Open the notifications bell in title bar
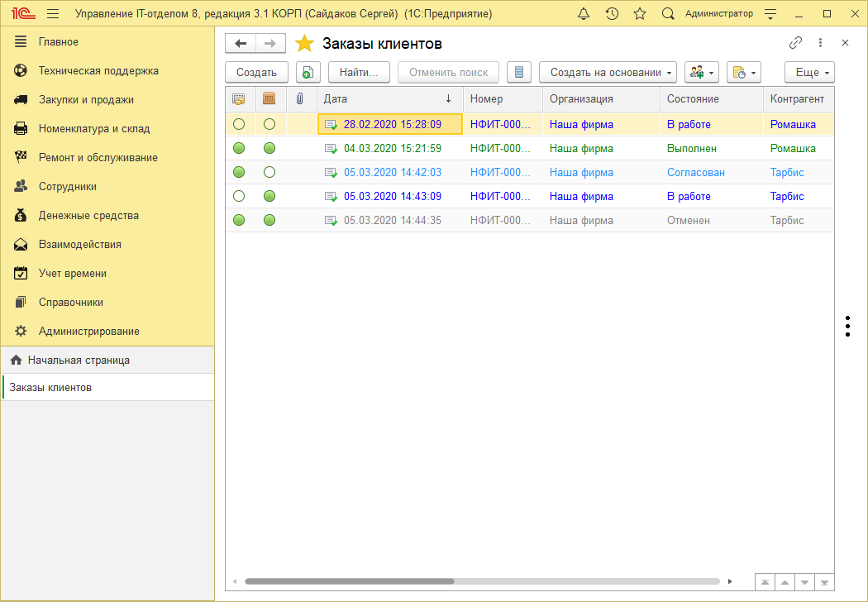Viewport: 868px width, 602px height. (584, 14)
